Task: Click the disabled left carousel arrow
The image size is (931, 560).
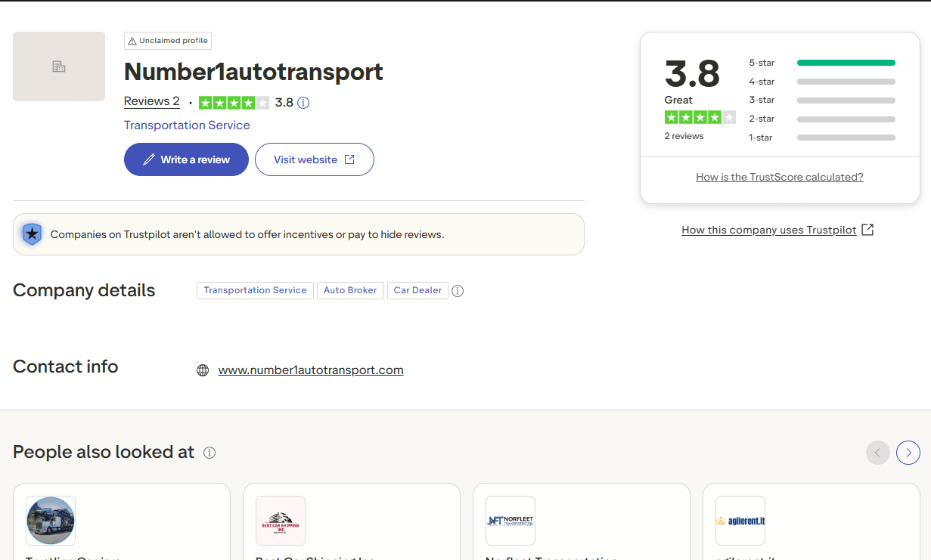Action: [x=877, y=452]
